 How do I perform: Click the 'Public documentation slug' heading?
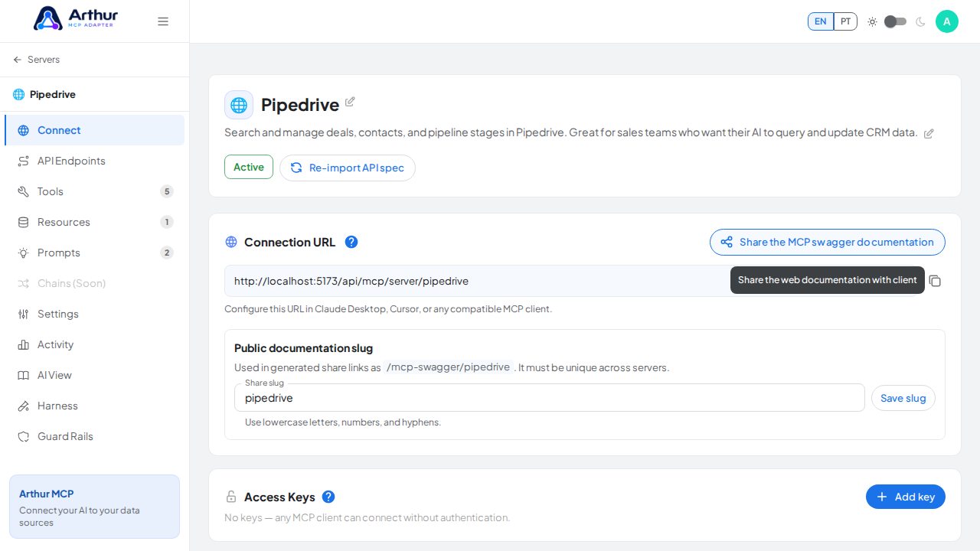coord(303,348)
